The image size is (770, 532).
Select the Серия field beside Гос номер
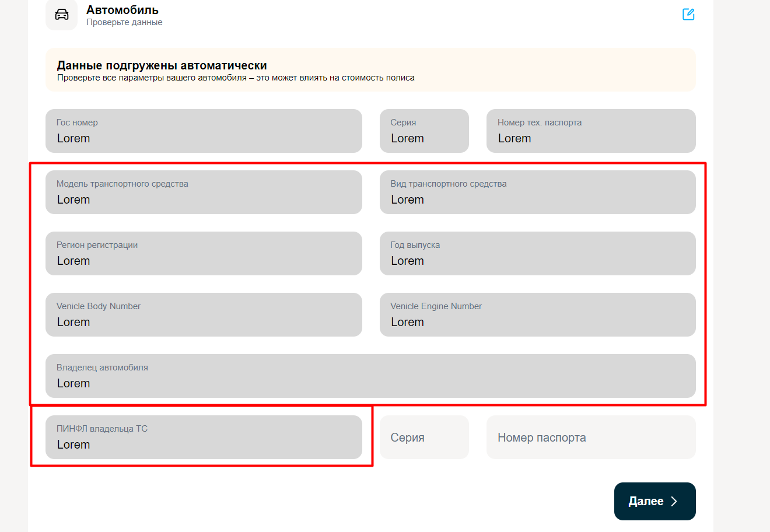coord(424,131)
